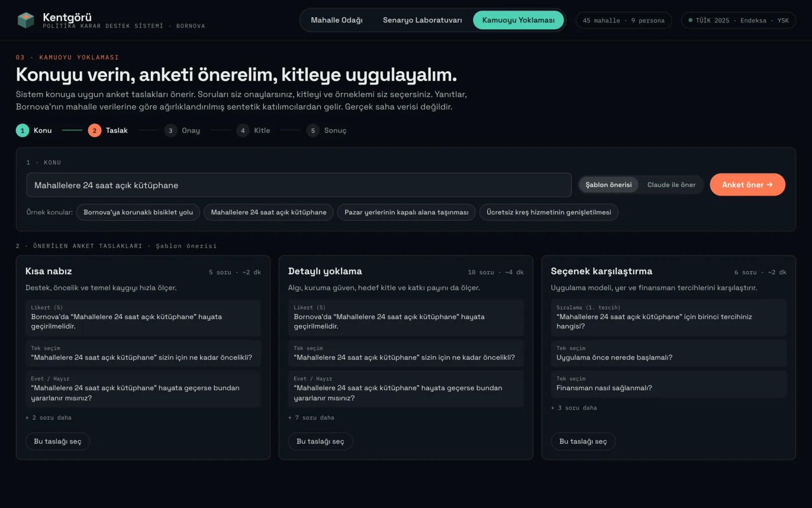Select step 2 Taslak in the stepper
812x508 pixels.
coord(108,131)
